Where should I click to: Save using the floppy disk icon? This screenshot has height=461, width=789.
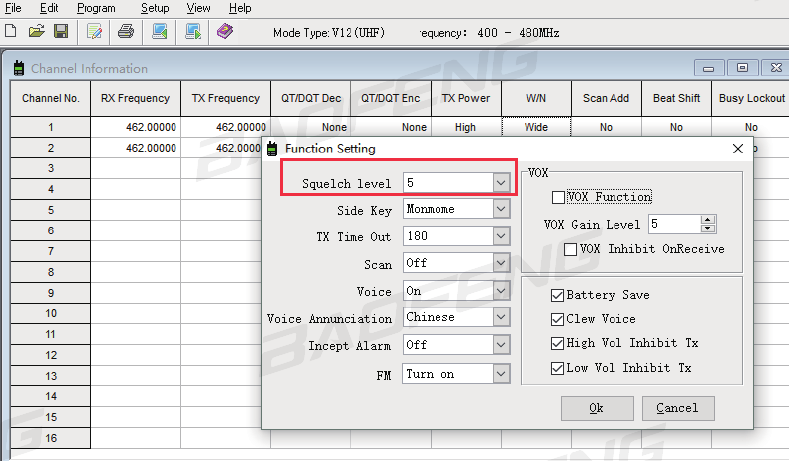point(61,32)
